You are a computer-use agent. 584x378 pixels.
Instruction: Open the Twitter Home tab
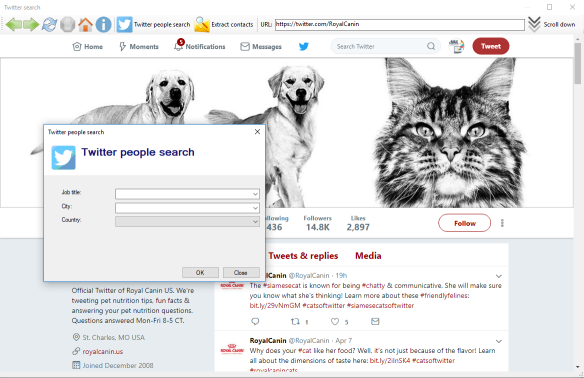point(88,47)
